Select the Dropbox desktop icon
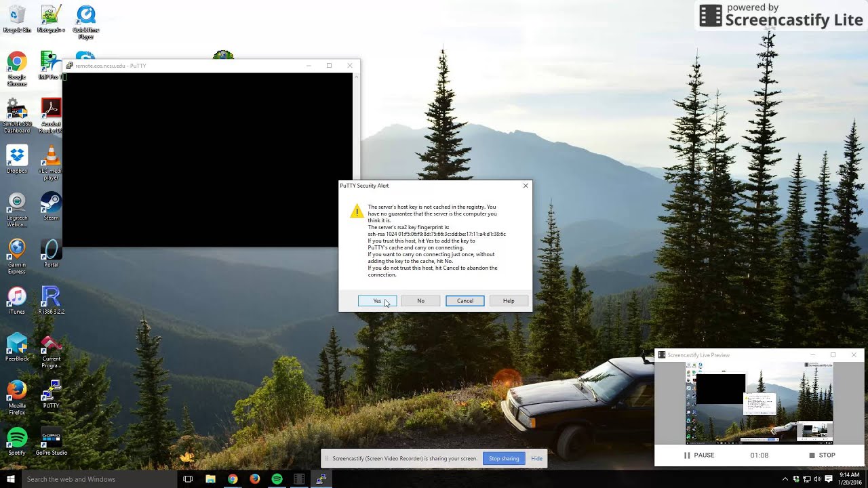 pyautogui.click(x=17, y=160)
